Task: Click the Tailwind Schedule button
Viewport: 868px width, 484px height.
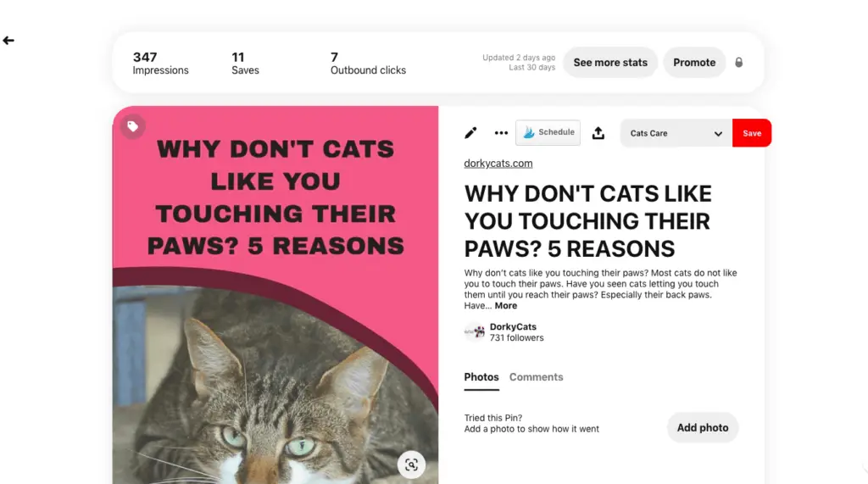Action: [x=548, y=133]
